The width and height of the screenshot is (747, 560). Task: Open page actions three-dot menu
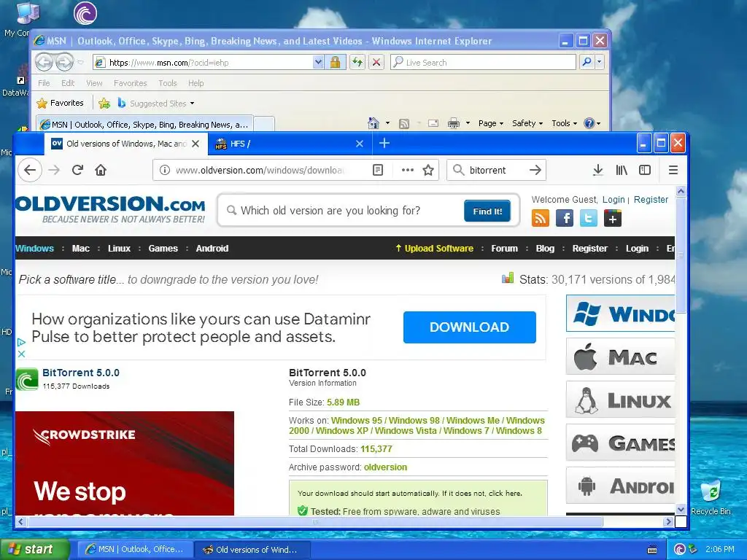(407, 170)
